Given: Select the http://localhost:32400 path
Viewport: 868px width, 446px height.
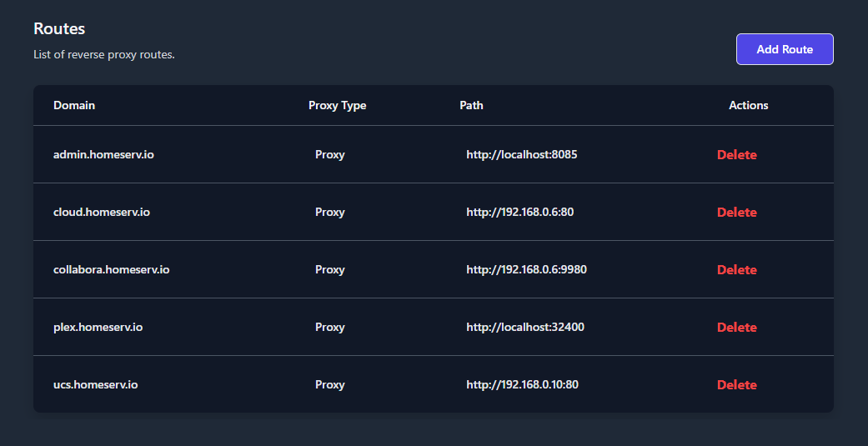Looking at the screenshot, I should 524,328.
